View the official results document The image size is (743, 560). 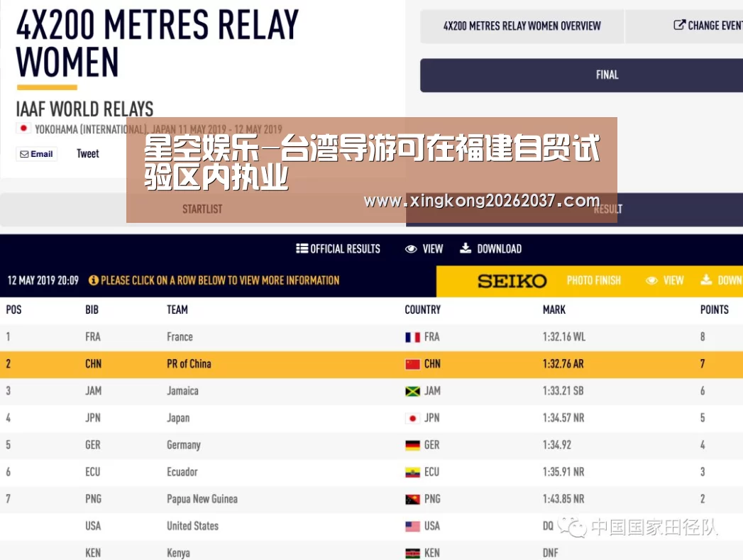tap(432, 248)
